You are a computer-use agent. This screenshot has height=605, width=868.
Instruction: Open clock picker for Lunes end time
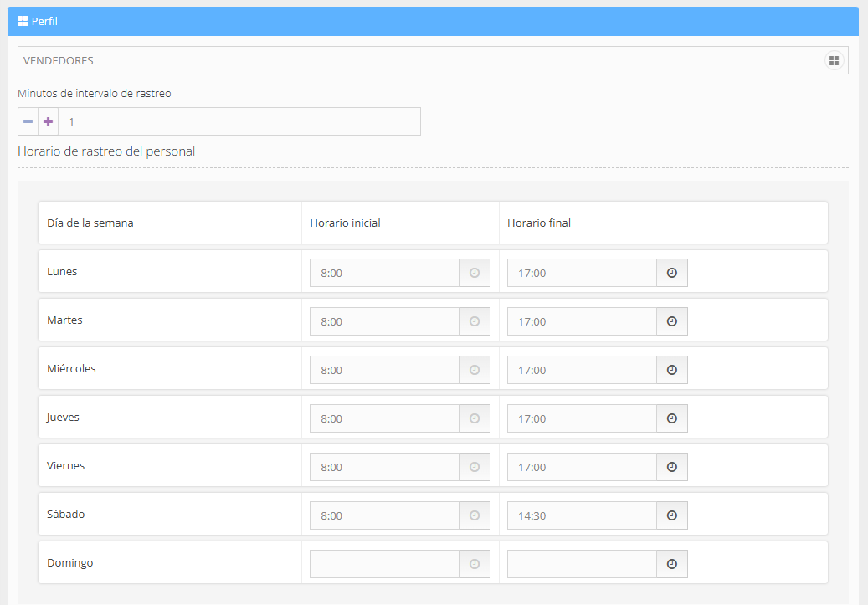tap(671, 273)
